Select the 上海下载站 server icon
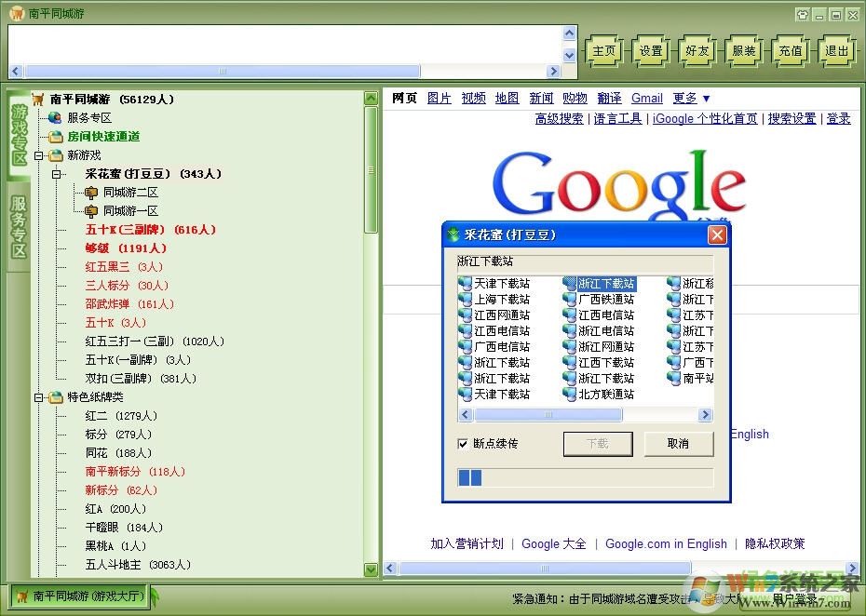Screen dimensions: 866x616 tap(466, 300)
